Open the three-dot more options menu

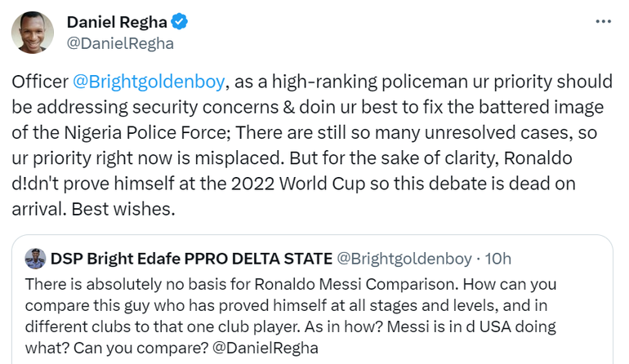(x=603, y=21)
